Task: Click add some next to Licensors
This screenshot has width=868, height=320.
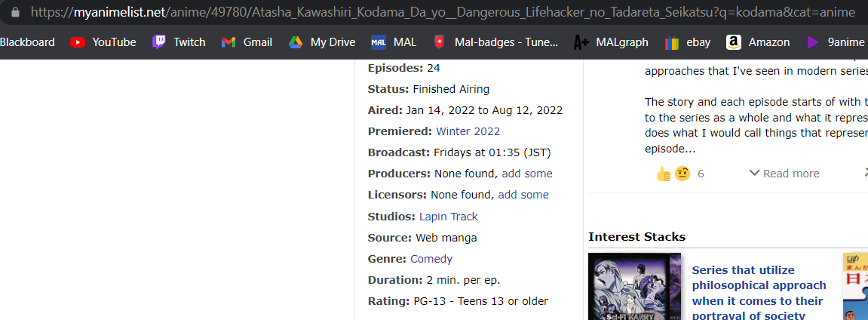Action: click(523, 195)
